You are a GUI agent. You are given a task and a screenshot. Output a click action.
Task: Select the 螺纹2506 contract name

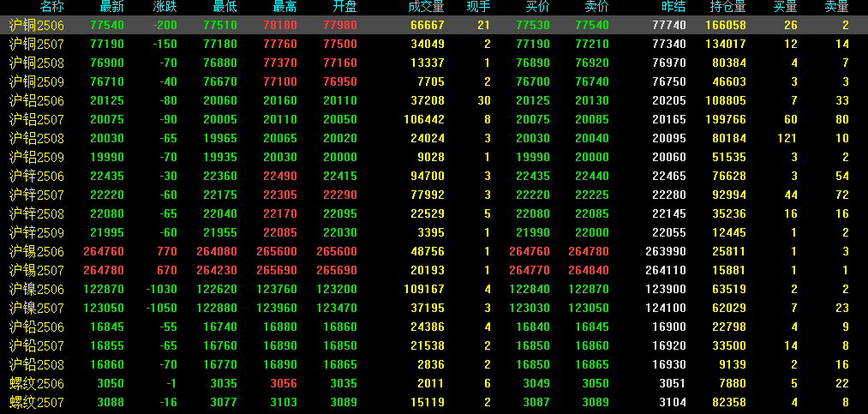(37, 383)
